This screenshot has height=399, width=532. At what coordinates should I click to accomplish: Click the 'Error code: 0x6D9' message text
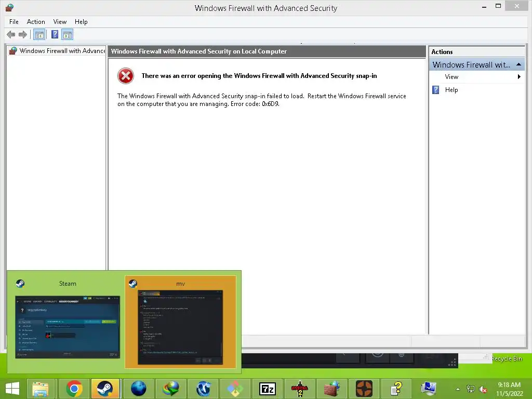[255, 104]
